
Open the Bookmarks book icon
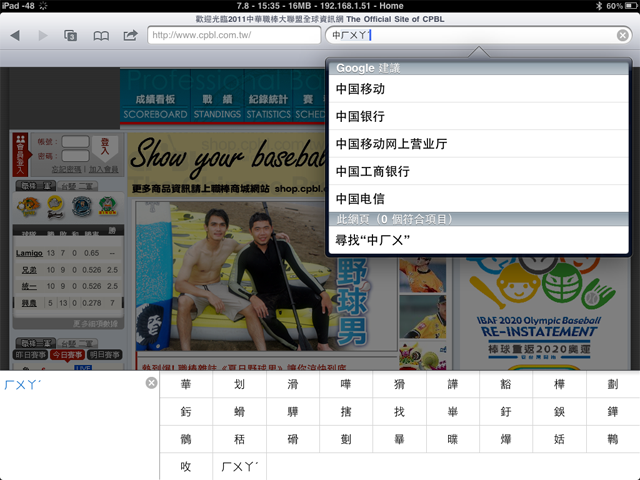(101, 36)
